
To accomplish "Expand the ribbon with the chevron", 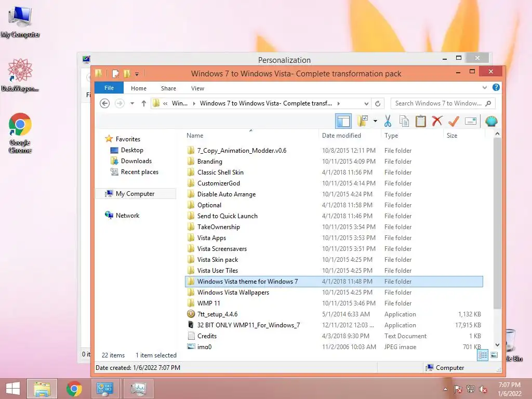I will (x=485, y=87).
